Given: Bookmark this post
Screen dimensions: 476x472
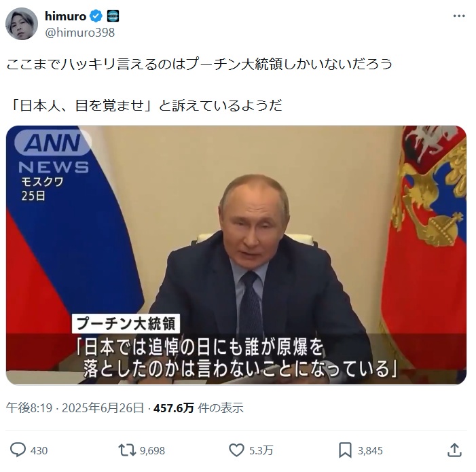Looking at the screenshot, I should coord(345,450).
